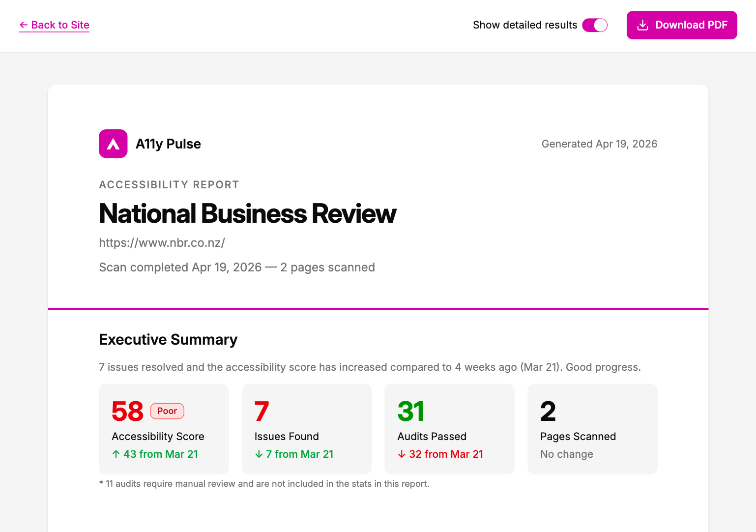
Task: Click the Generated Apr 19, 2026 date text
Action: 599,144
